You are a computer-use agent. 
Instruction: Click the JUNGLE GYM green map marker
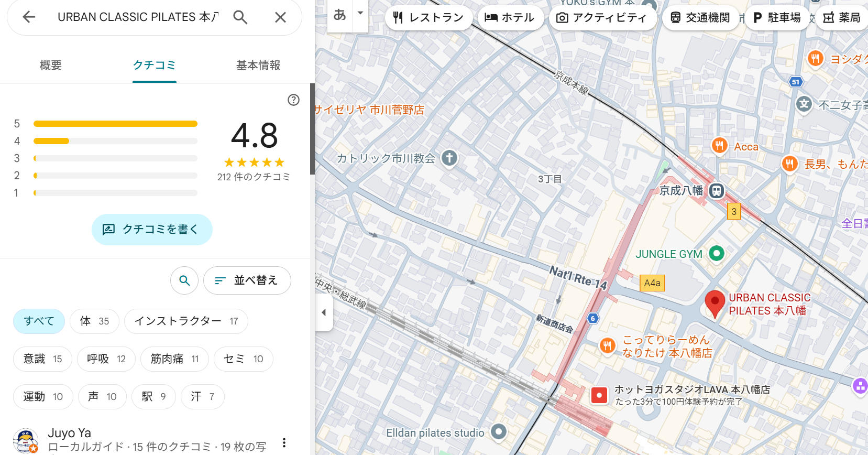[716, 254]
